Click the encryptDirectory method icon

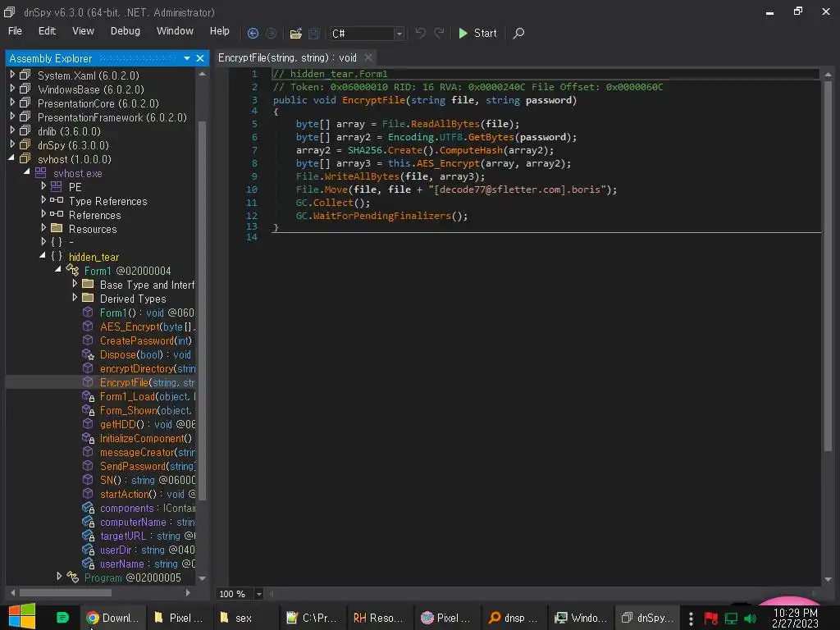click(x=88, y=368)
